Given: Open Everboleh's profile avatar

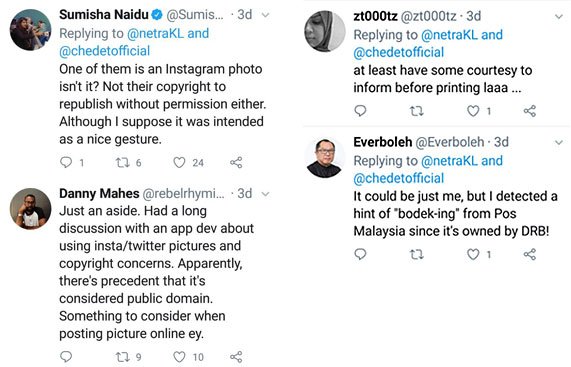Looking at the screenshot, I should [x=324, y=158].
